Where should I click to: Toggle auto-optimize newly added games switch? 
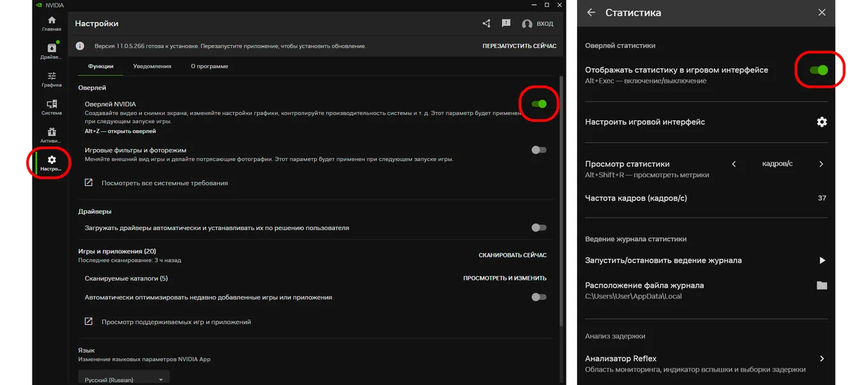point(539,297)
